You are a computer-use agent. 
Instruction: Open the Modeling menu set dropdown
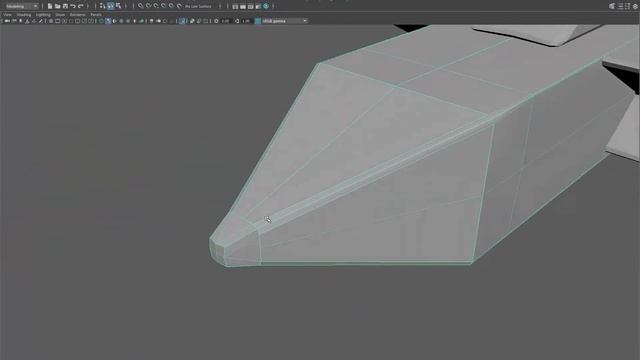click(22, 6)
